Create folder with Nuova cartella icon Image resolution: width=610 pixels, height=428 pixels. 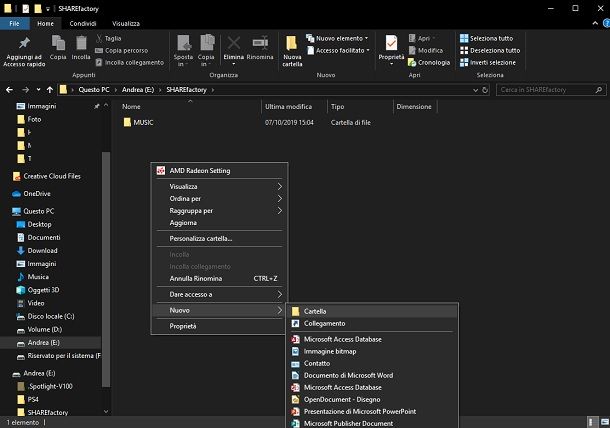point(292,51)
